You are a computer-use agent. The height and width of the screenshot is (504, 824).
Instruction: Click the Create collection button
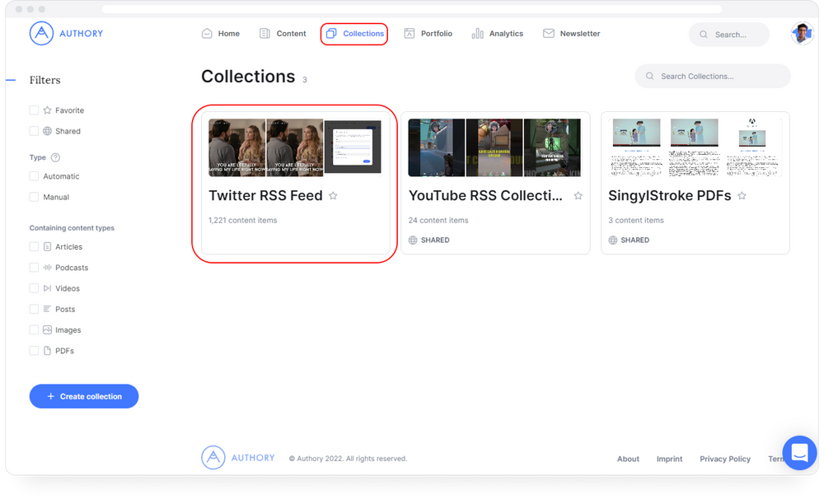point(83,396)
